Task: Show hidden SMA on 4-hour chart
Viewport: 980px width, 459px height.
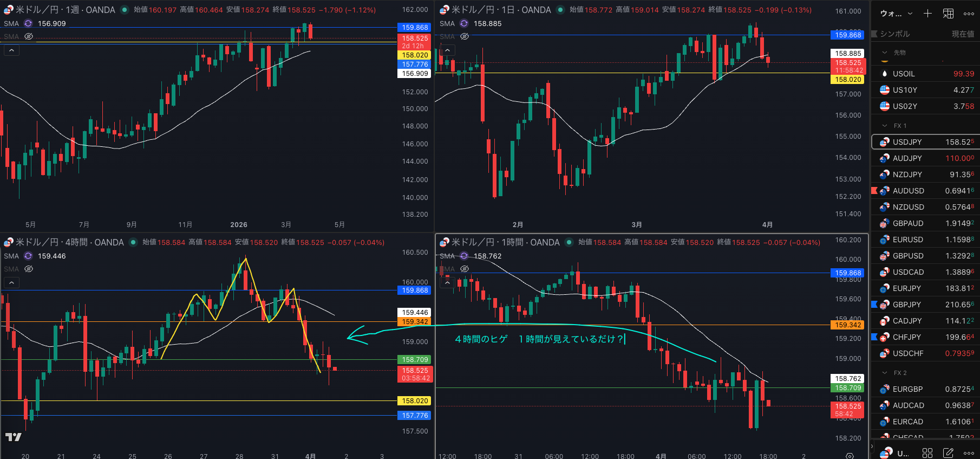Action: [x=29, y=269]
